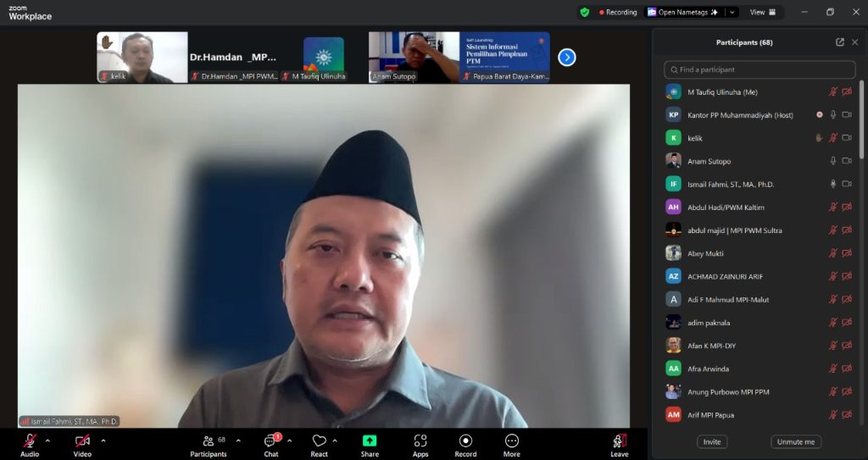Open the Chat panel

pyautogui.click(x=271, y=443)
